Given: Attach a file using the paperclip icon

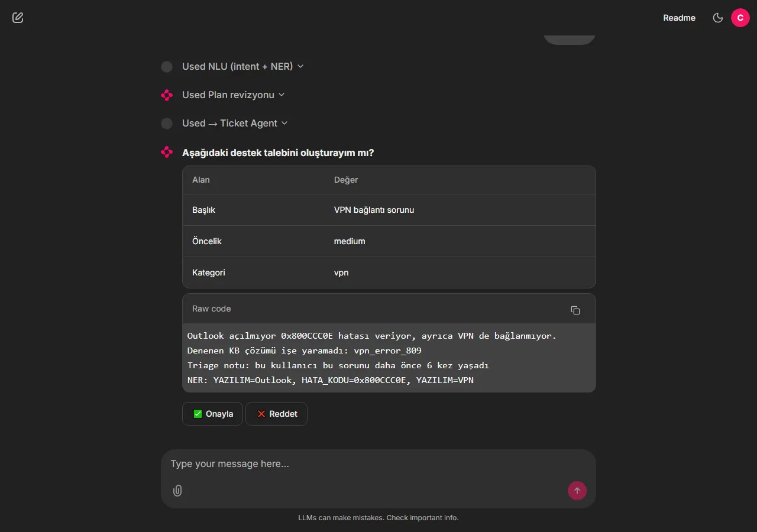Looking at the screenshot, I should pyautogui.click(x=177, y=491).
